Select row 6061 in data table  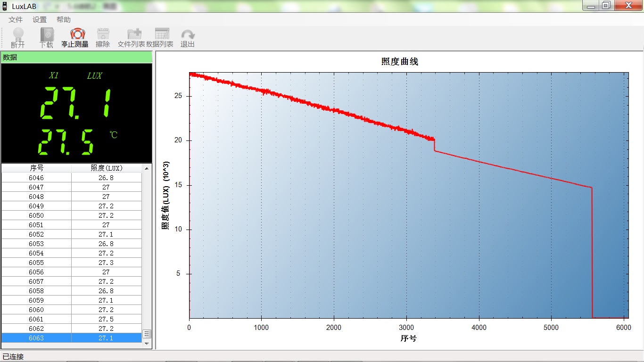click(x=72, y=319)
